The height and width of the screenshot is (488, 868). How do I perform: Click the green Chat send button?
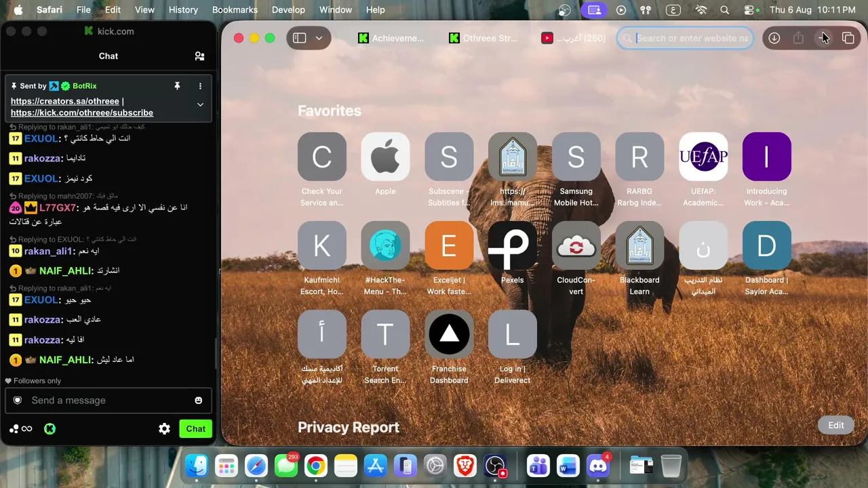coord(196,429)
